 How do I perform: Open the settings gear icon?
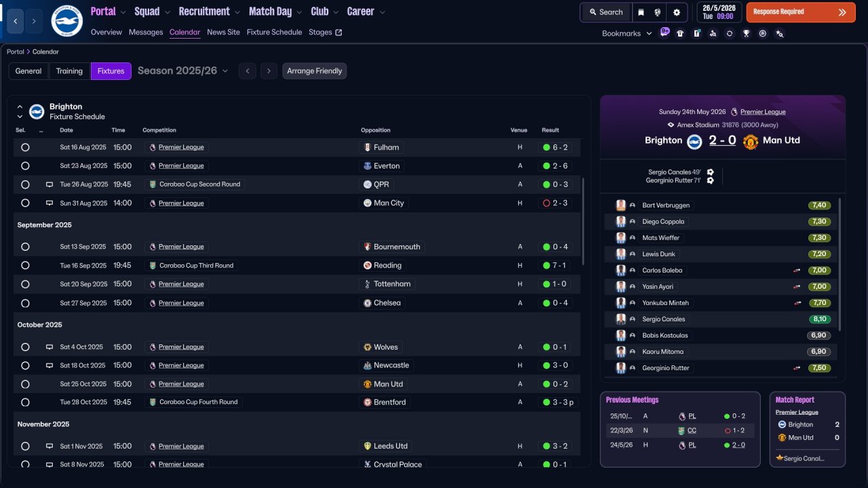676,12
